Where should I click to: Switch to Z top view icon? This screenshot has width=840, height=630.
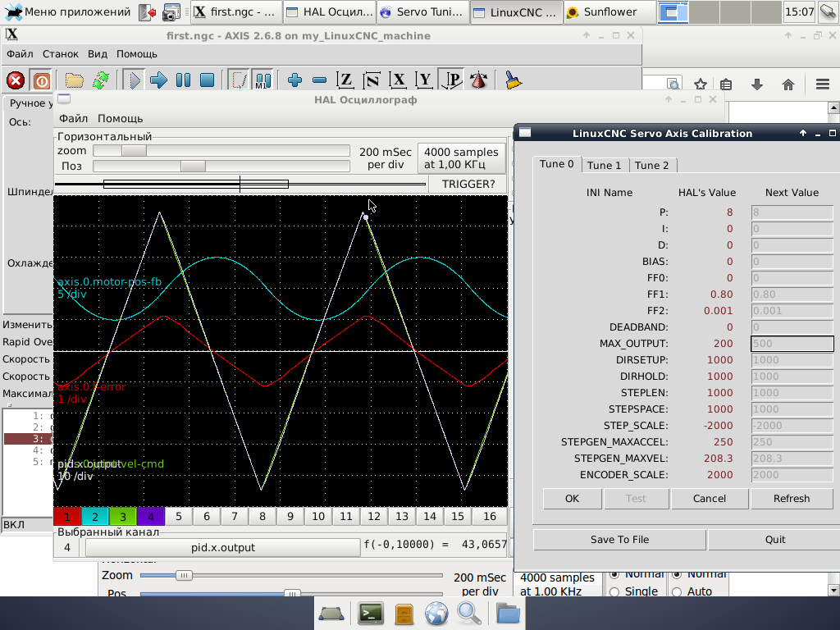pos(346,80)
